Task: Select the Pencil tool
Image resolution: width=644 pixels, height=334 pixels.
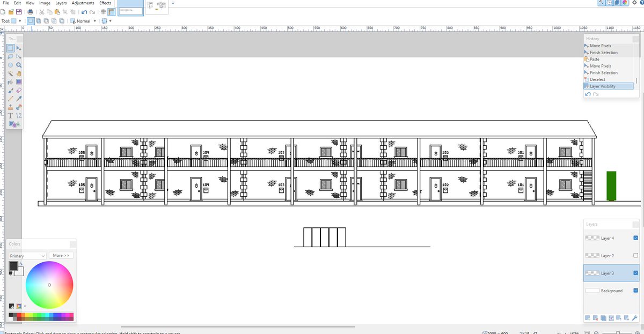Action: (x=11, y=99)
